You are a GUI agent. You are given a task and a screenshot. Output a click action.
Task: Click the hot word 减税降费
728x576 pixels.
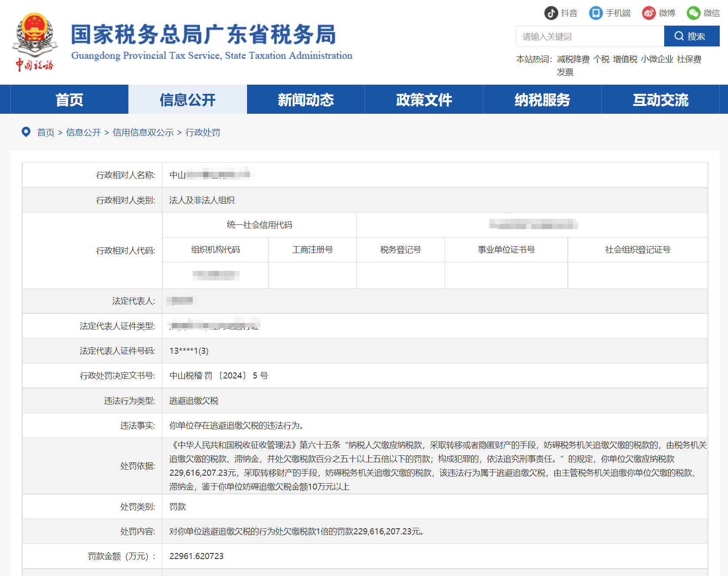573,59
